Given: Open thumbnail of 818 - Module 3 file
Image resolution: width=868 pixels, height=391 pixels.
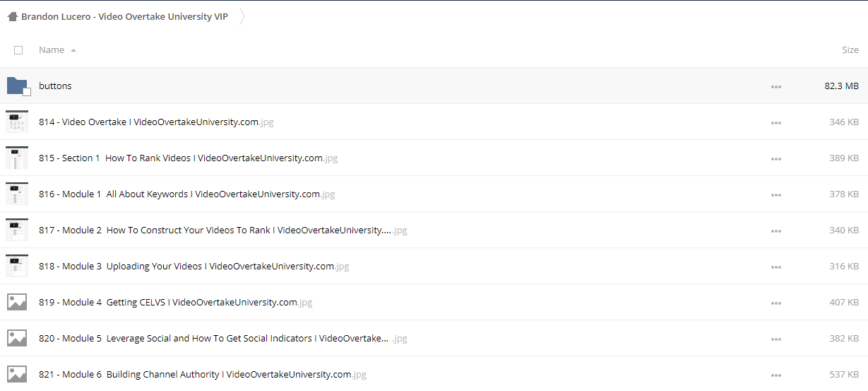Looking at the screenshot, I should click(x=17, y=266).
